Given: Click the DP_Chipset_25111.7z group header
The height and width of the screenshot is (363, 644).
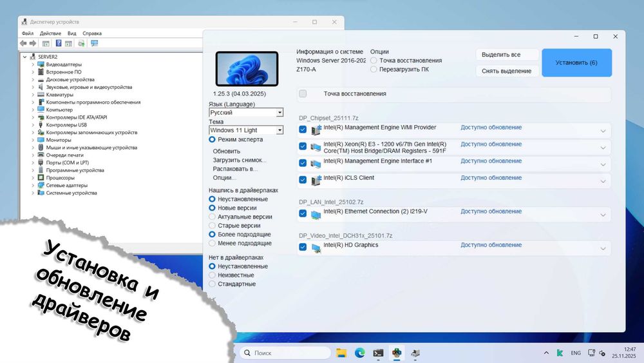Looking at the screenshot, I should (x=328, y=118).
